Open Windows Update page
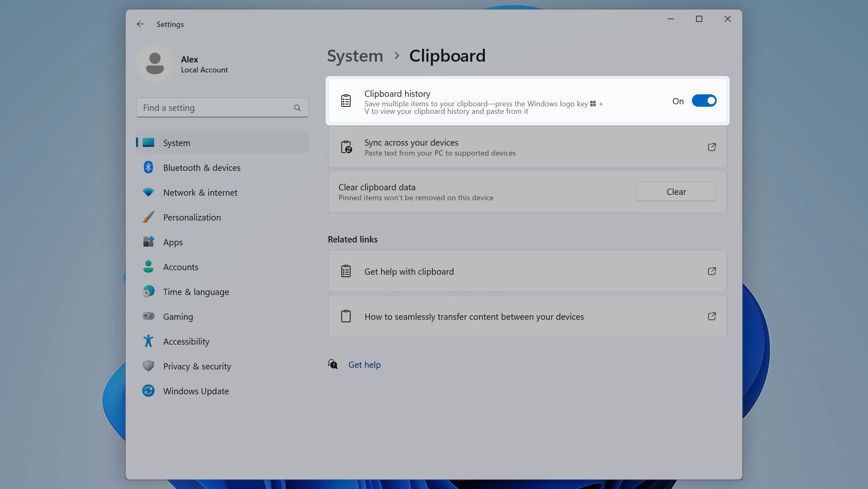868x489 pixels. 222,391
